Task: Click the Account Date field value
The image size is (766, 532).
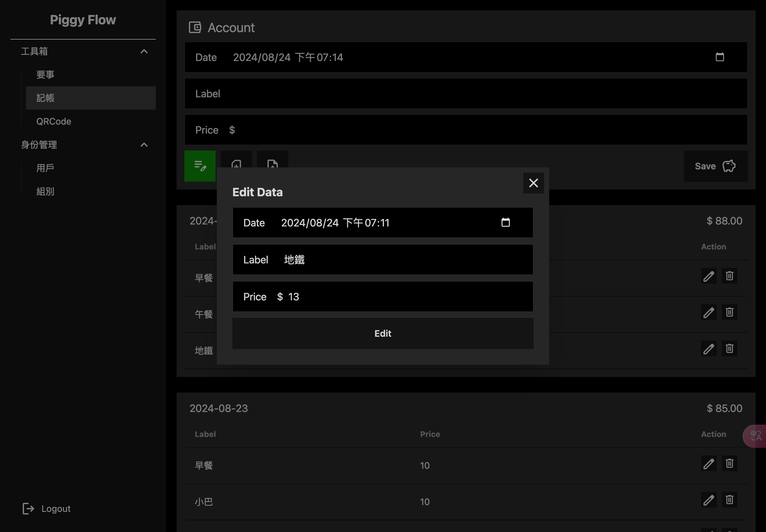Action: click(288, 57)
